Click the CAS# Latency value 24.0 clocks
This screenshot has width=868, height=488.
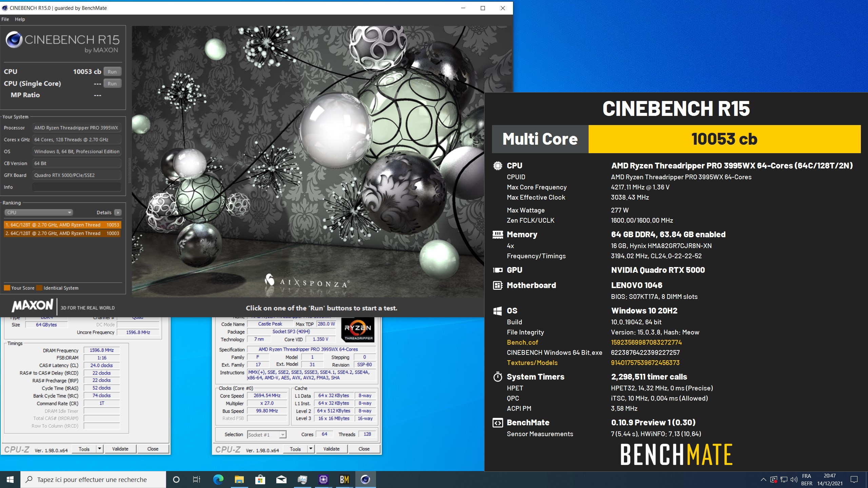[102, 365]
